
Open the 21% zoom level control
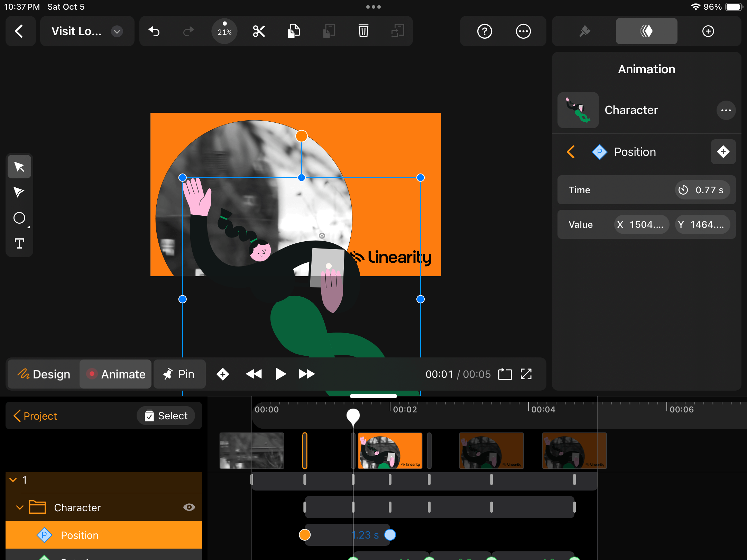224,31
